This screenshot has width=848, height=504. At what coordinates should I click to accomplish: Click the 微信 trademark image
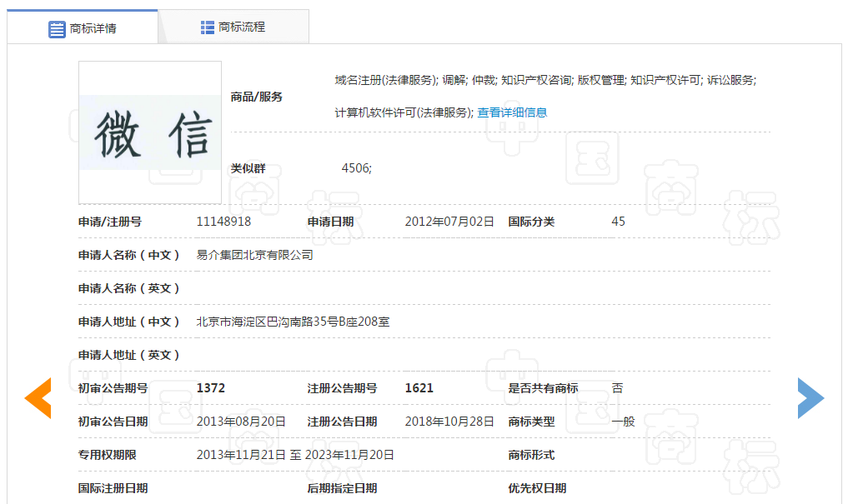pyautogui.click(x=150, y=132)
